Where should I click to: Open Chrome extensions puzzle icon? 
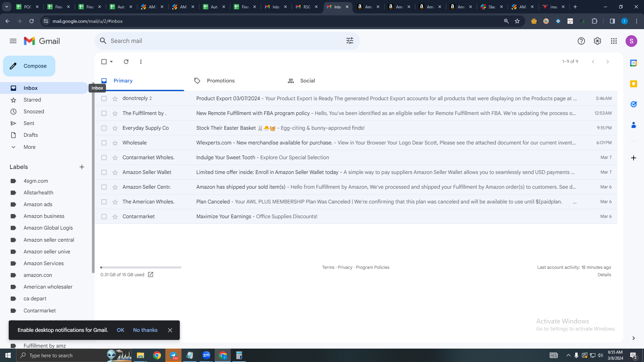594,21
